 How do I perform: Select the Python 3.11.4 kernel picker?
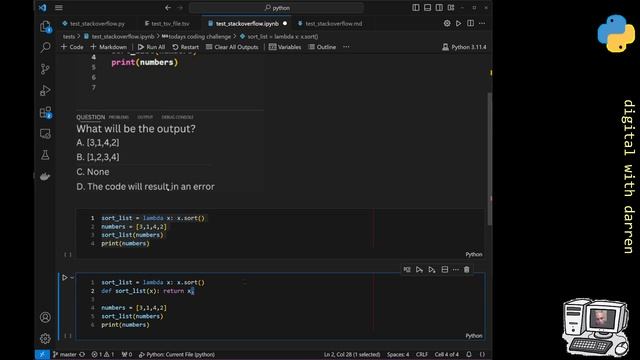pos(464,47)
